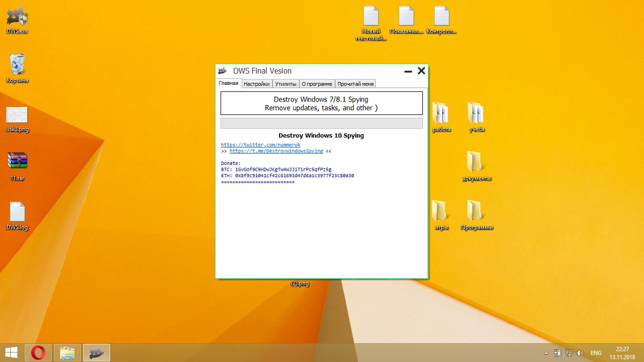Click the DWS taskbar button
The width and height of the screenshot is (644, 362).
(x=97, y=353)
